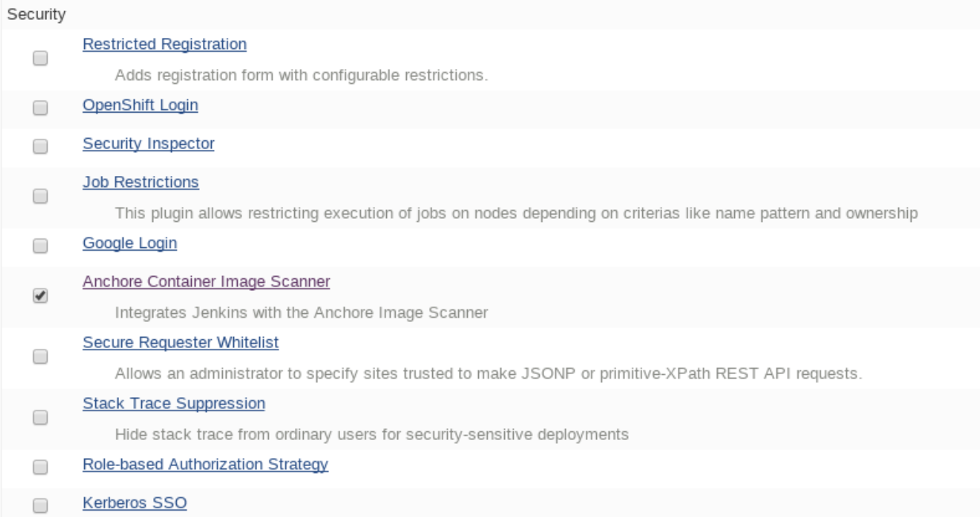
Task: Enable the Stack Trace Suppression checkbox
Action: pos(40,417)
